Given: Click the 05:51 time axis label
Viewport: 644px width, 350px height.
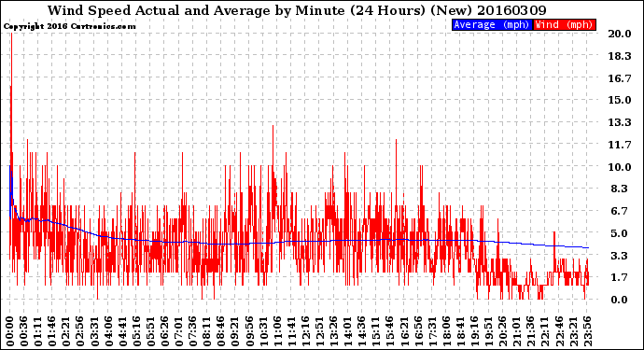Looking at the screenshot, I should point(150,331).
